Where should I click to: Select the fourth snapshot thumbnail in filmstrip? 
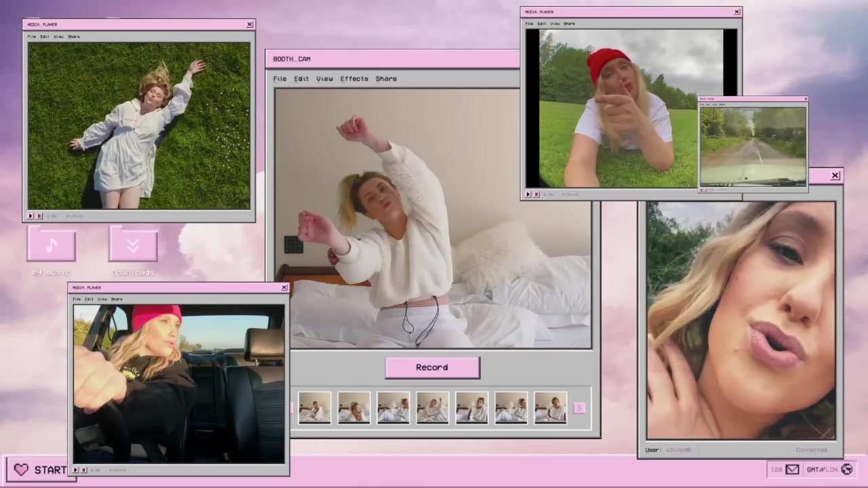[433, 408]
